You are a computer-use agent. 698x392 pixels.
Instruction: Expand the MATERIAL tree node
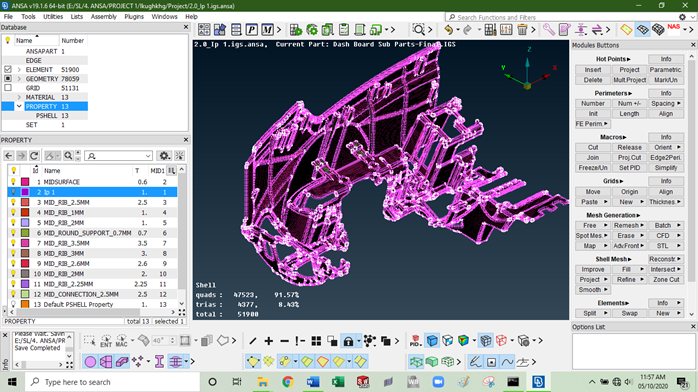(x=19, y=97)
